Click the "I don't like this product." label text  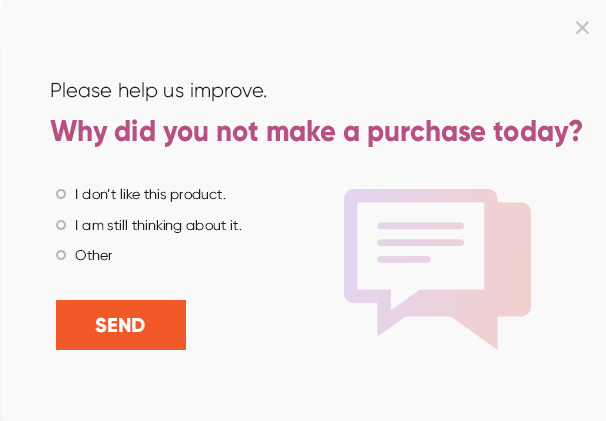coord(150,194)
